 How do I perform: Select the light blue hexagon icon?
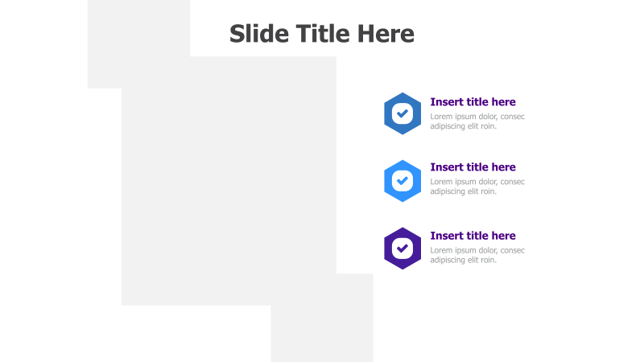pyautogui.click(x=402, y=181)
